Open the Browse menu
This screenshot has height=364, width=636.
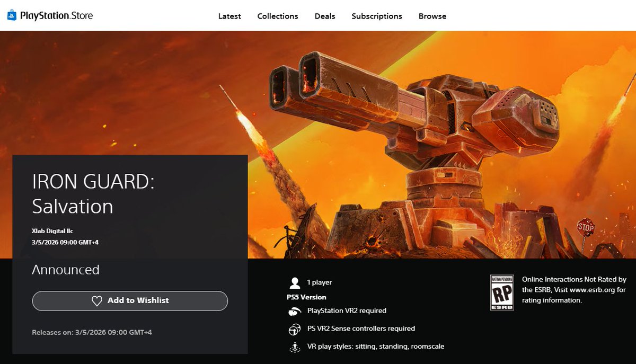[432, 16]
